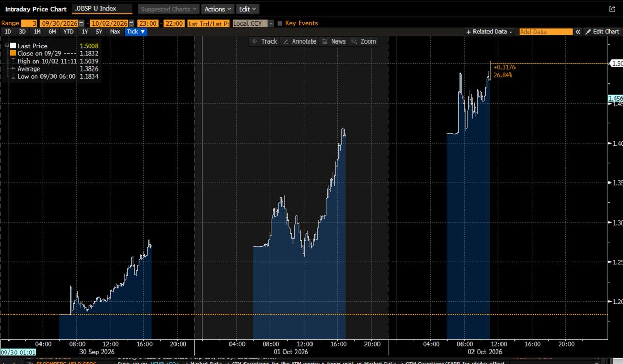The image size is (623, 364).
Task: Open the Actions dropdown menu
Action: 218,9
